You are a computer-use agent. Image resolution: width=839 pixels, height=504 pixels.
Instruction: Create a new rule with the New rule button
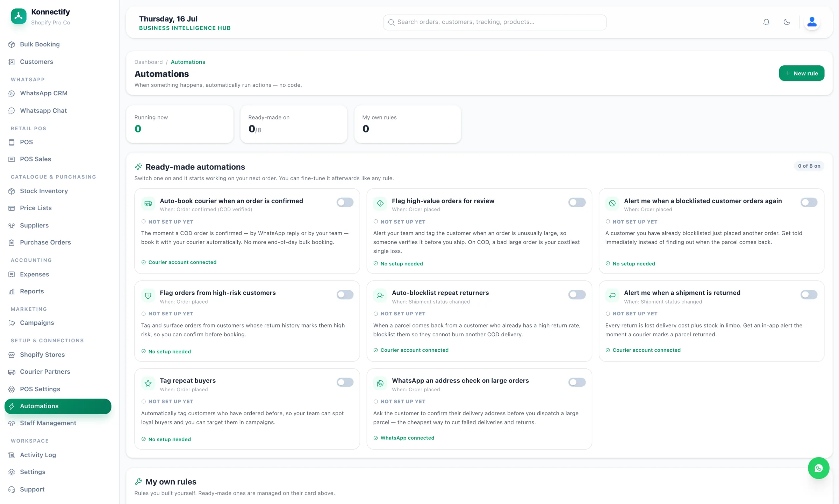tap(801, 73)
